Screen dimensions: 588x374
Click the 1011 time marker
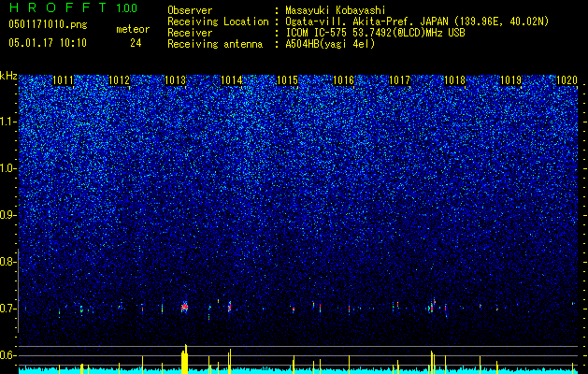coord(63,80)
